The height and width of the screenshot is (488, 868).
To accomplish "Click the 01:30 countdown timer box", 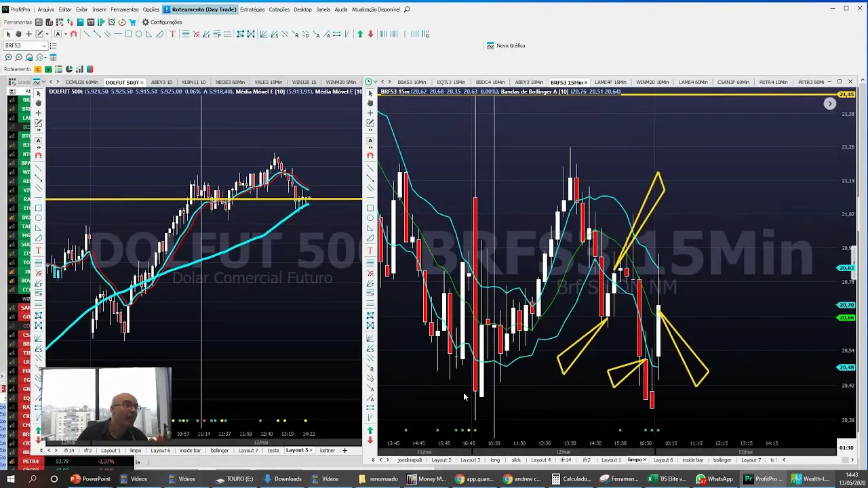I will click(x=846, y=447).
